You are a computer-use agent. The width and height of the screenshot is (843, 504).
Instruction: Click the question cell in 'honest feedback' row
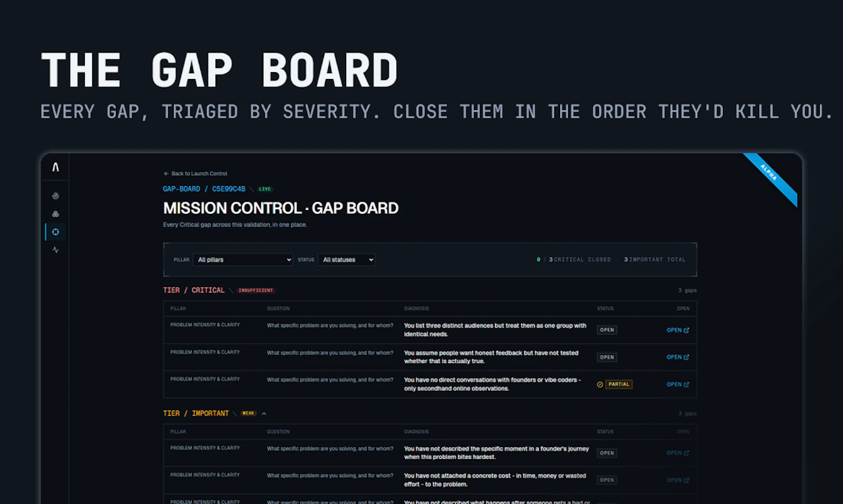(x=330, y=353)
